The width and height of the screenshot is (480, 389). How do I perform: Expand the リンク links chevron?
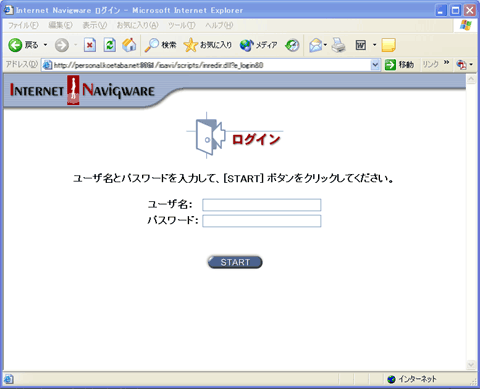446,63
